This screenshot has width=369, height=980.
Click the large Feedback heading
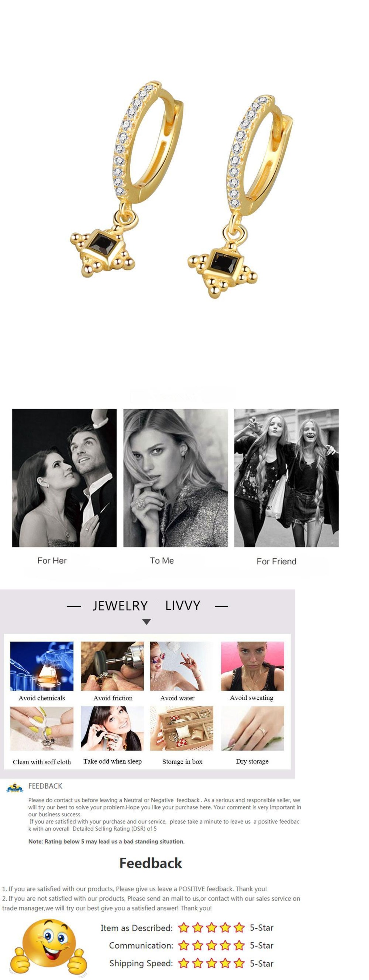pos(151,863)
